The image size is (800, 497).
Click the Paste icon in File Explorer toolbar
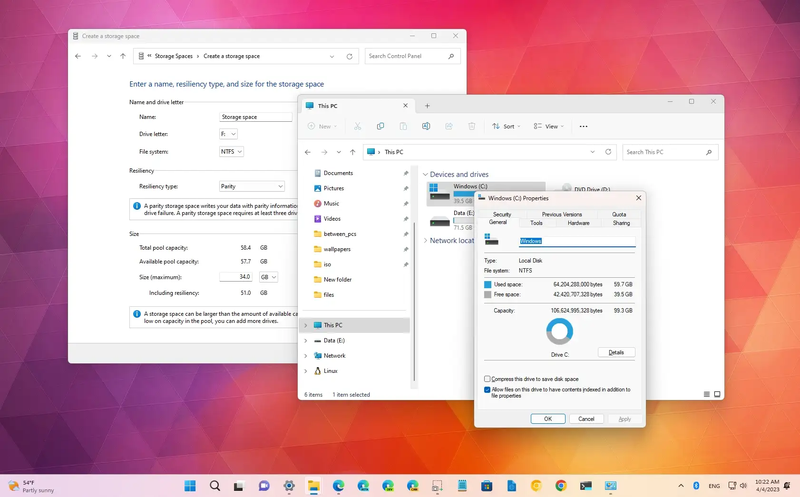coord(403,126)
